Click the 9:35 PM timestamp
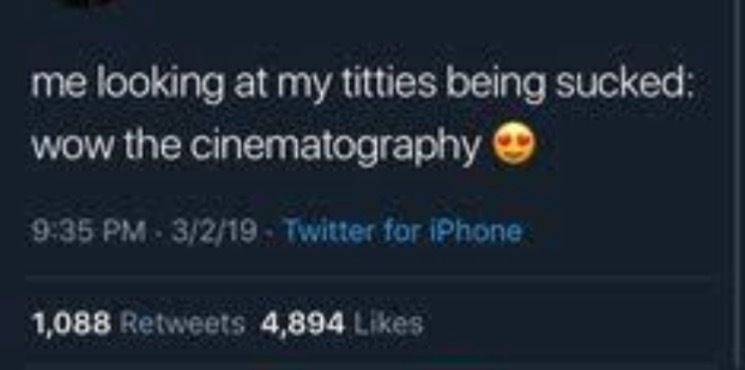745x370 pixels. click(x=88, y=233)
